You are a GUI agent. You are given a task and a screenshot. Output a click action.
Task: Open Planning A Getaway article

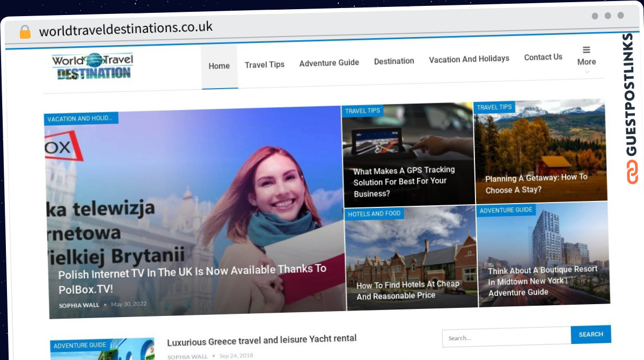pos(537,183)
